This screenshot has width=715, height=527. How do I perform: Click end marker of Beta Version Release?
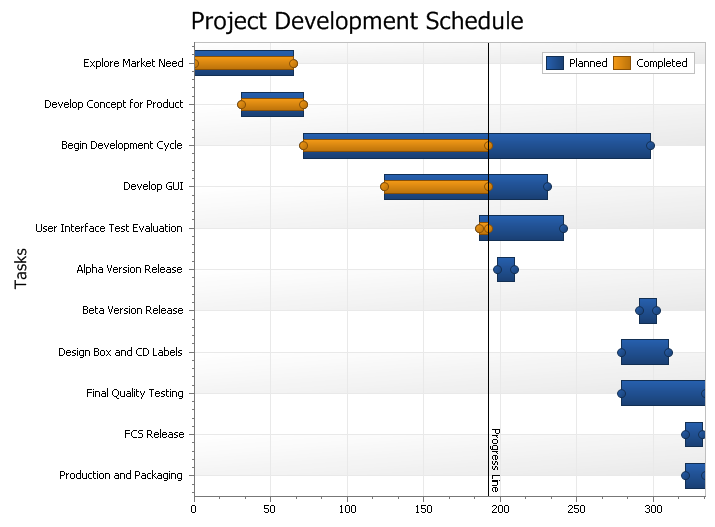[x=657, y=310]
